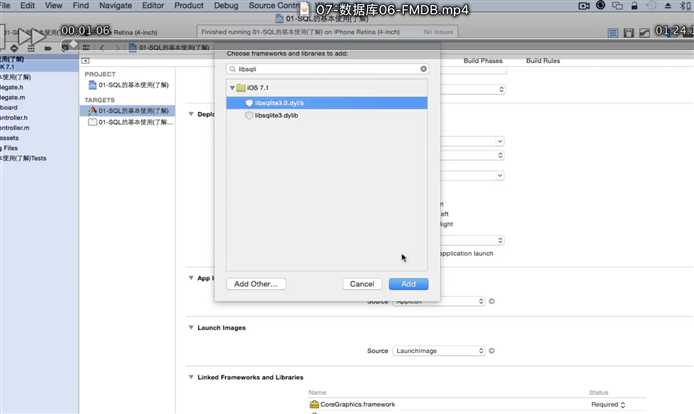Open the Debug navigator icon
Image resolution: width=694 pixels, height=414 pixels.
[x=31, y=48]
